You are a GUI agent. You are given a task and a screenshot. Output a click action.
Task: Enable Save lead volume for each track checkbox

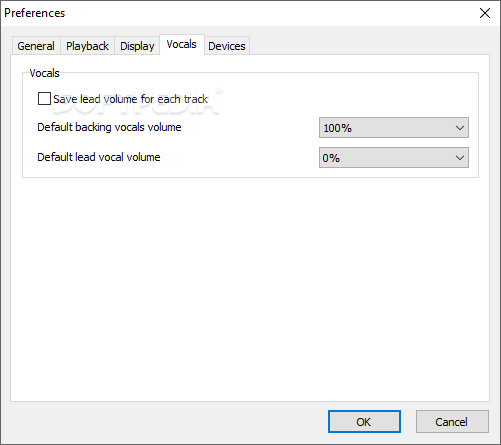[x=44, y=99]
